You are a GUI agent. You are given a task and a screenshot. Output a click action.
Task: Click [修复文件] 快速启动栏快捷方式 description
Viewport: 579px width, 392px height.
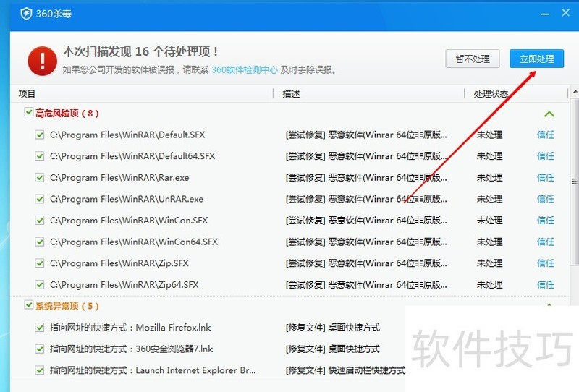click(346, 370)
